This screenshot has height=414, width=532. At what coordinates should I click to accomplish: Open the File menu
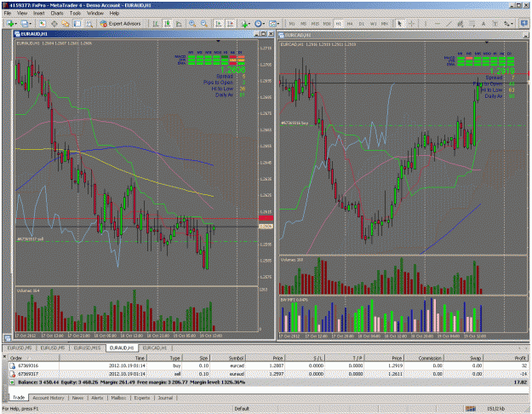8,14
